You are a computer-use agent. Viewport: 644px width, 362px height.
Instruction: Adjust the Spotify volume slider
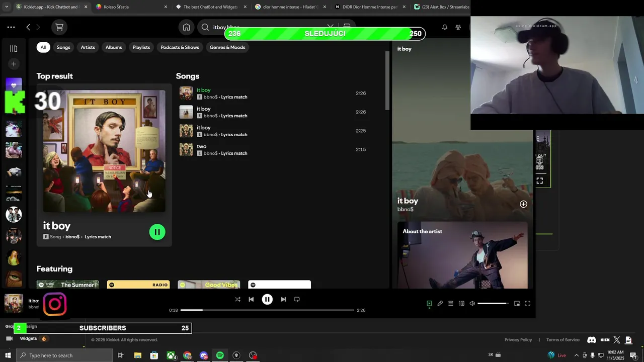493,304
